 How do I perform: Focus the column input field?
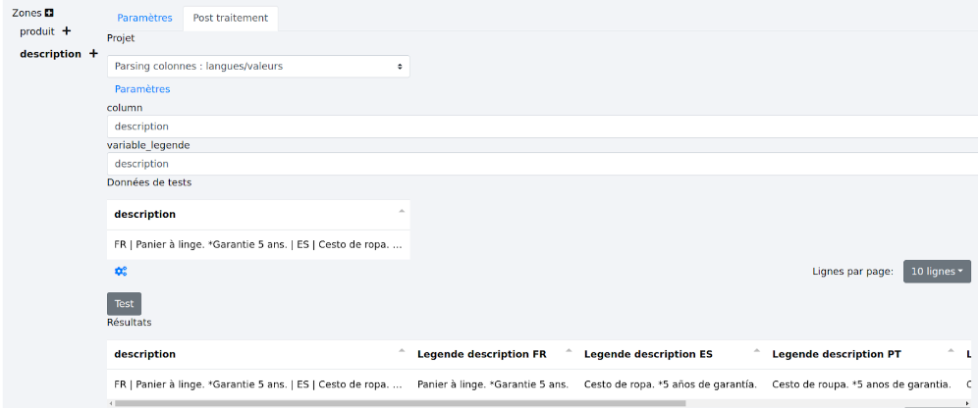click(x=540, y=127)
